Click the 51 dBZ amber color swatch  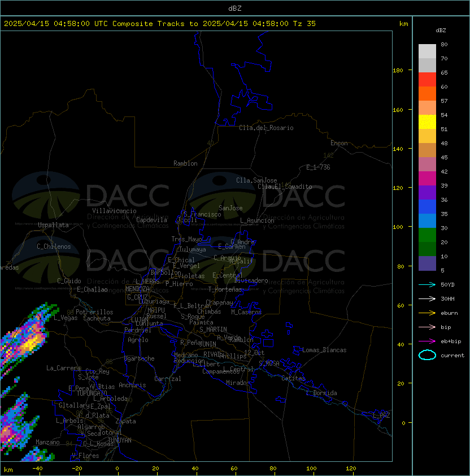(x=427, y=136)
